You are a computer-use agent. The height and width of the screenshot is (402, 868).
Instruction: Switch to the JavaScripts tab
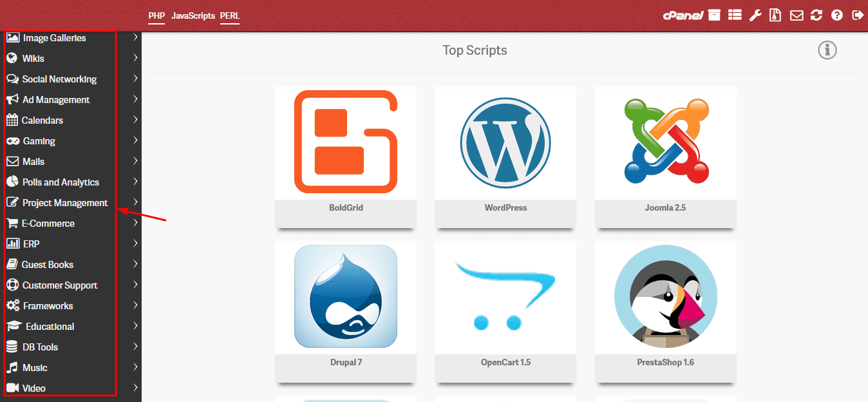pos(193,15)
